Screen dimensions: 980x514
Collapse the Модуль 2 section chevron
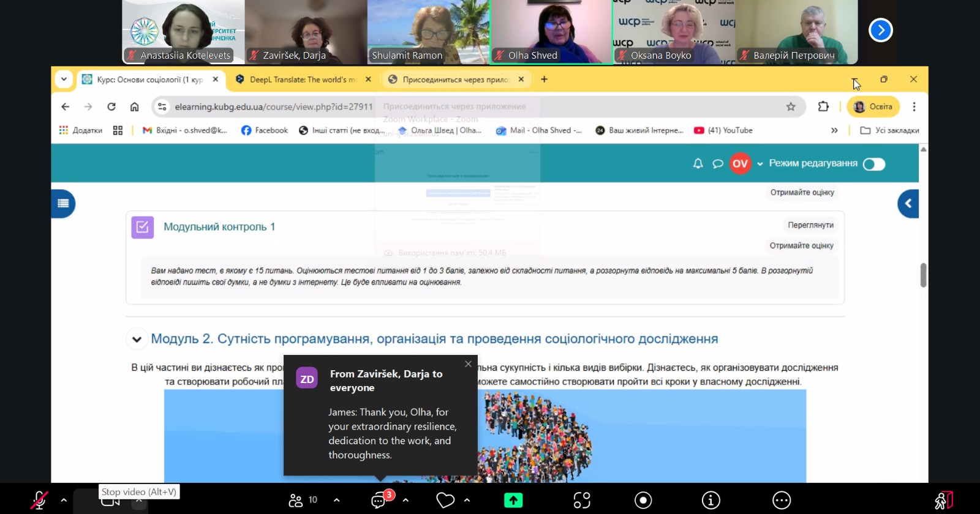point(137,339)
